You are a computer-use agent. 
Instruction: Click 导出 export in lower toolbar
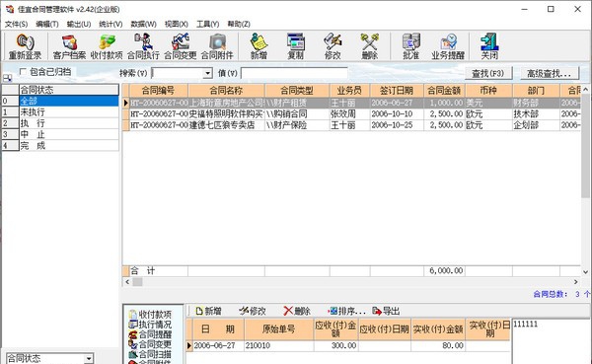[x=386, y=311]
